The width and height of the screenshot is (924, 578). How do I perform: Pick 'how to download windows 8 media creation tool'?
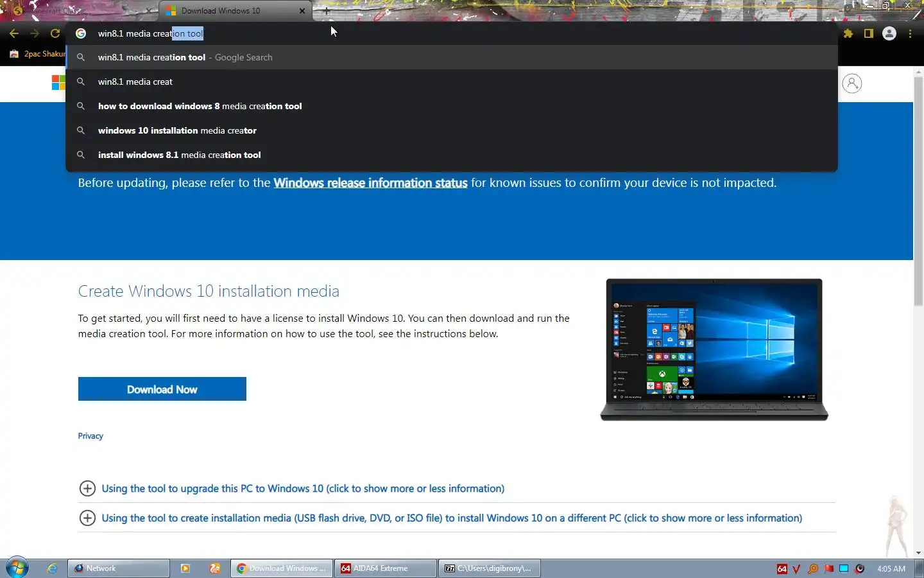tap(452, 106)
